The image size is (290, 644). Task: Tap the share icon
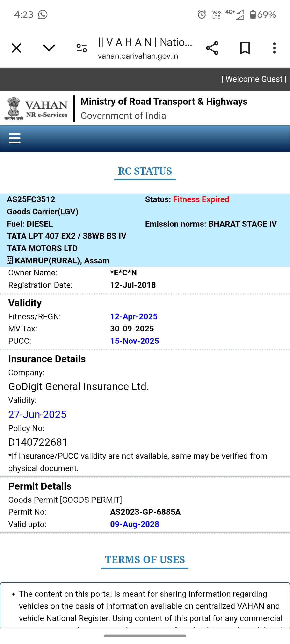(x=212, y=48)
